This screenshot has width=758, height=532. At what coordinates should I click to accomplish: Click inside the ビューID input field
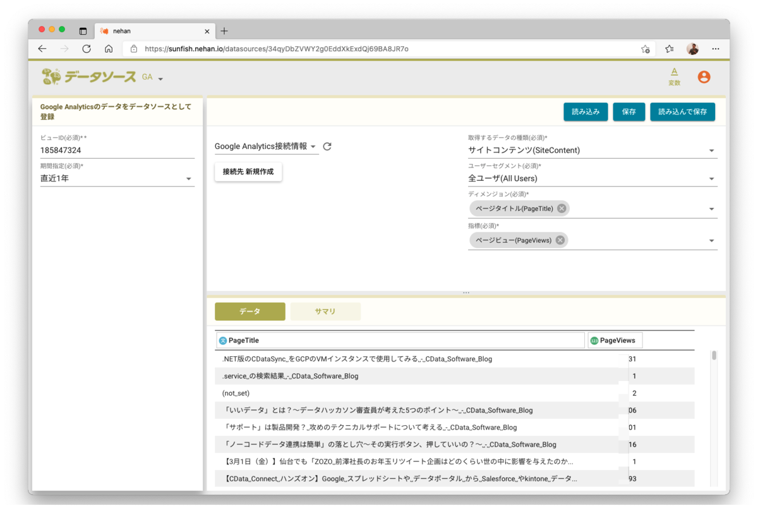click(x=117, y=150)
